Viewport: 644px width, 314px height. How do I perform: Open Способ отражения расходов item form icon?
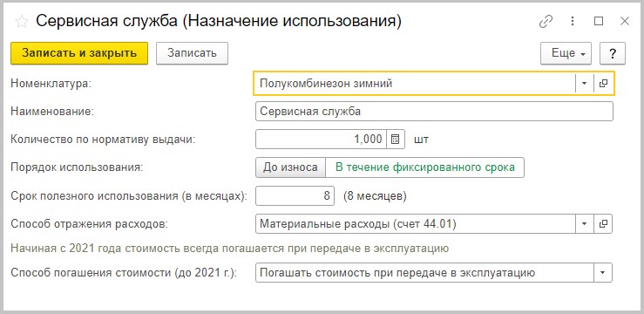(x=603, y=224)
